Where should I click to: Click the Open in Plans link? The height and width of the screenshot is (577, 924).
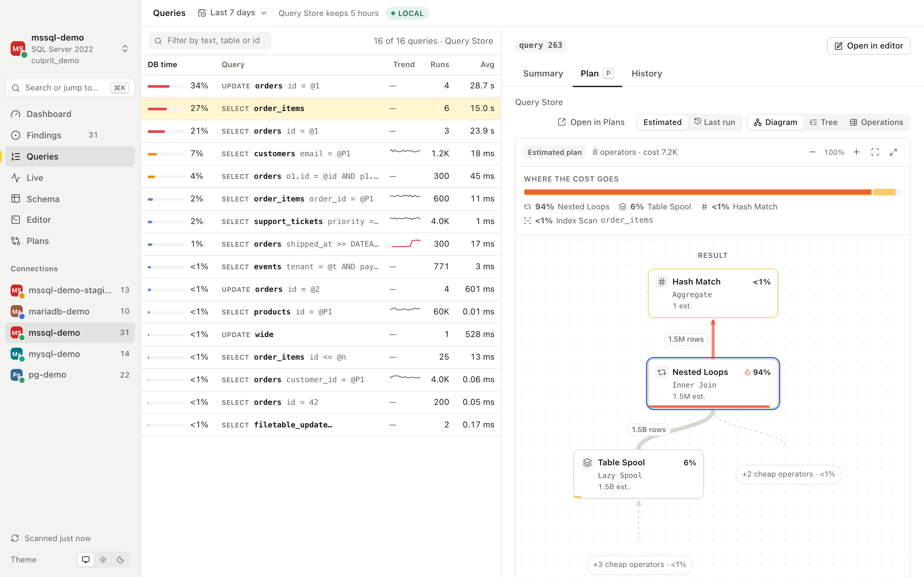[591, 122]
